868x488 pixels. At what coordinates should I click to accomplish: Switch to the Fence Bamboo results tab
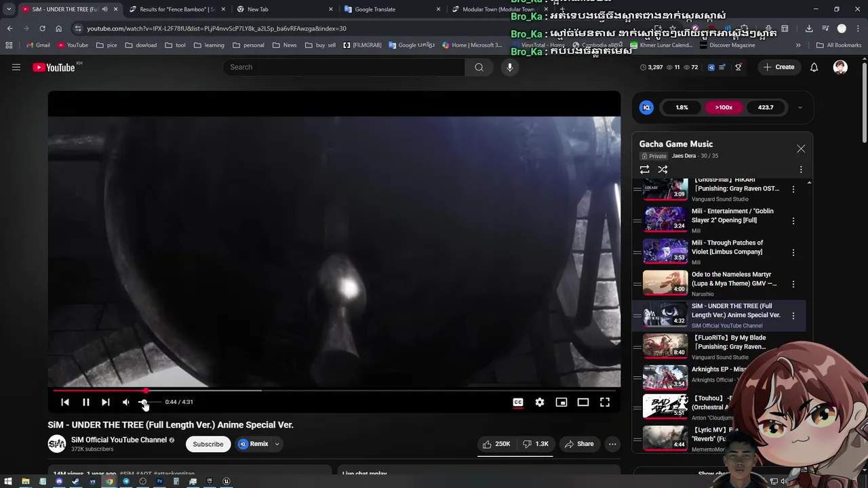click(176, 9)
